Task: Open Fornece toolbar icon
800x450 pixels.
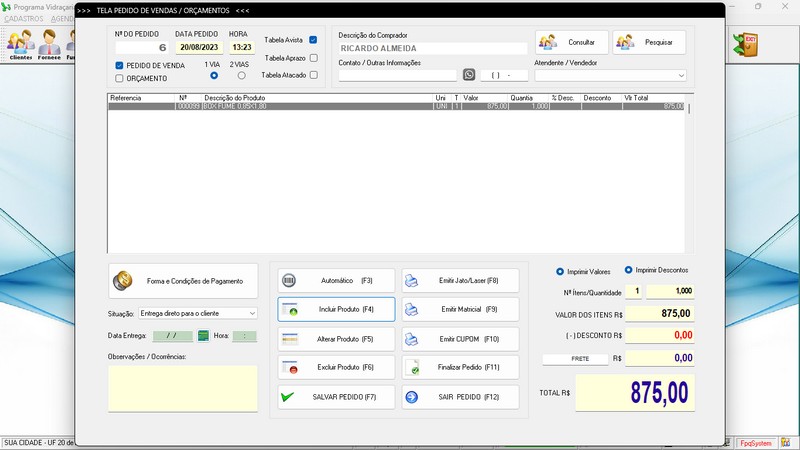Action: 49,45
